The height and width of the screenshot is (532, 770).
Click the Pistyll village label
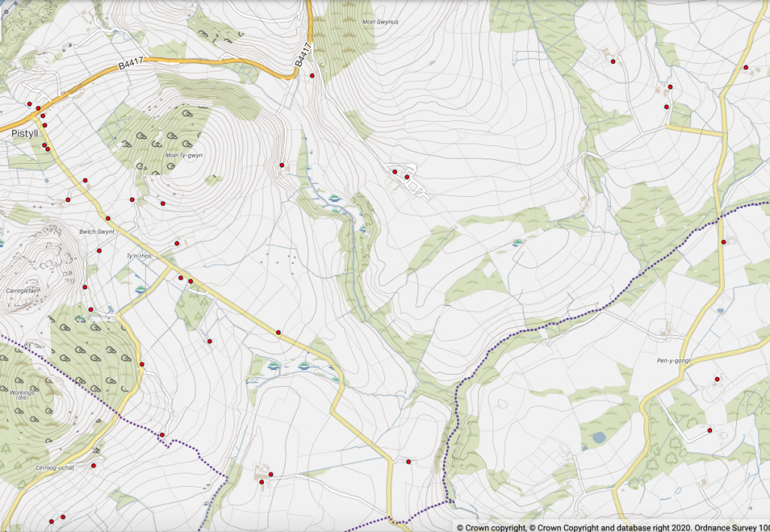pyautogui.click(x=25, y=133)
